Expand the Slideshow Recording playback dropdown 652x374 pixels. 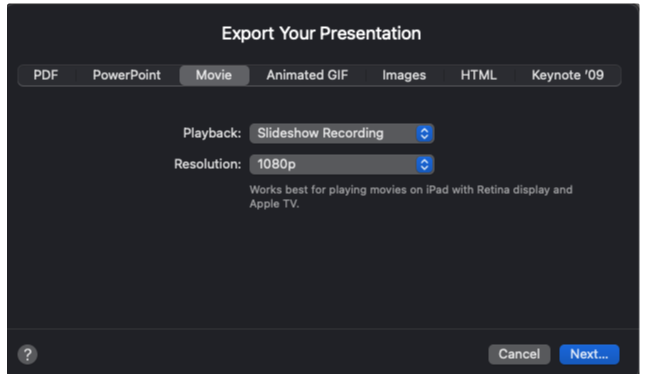pyautogui.click(x=342, y=134)
